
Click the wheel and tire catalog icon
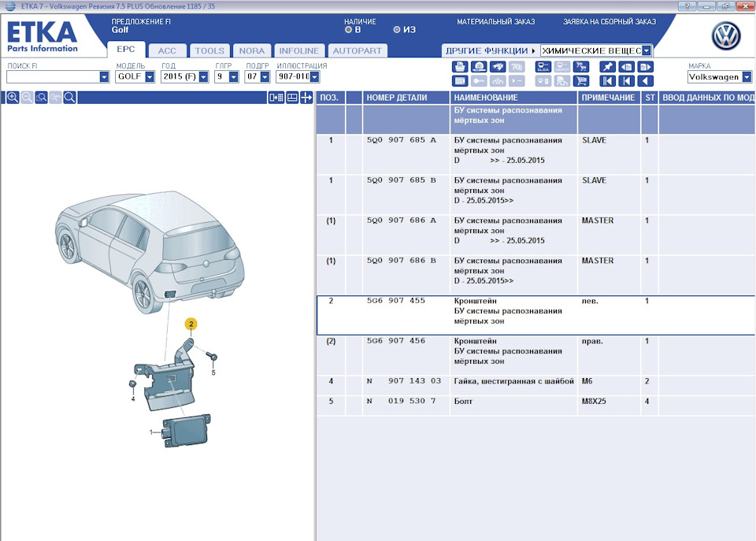[478, 67]
